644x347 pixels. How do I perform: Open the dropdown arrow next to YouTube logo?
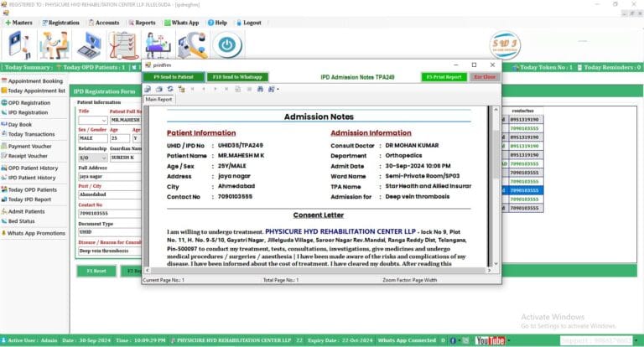tap(508, 340)
